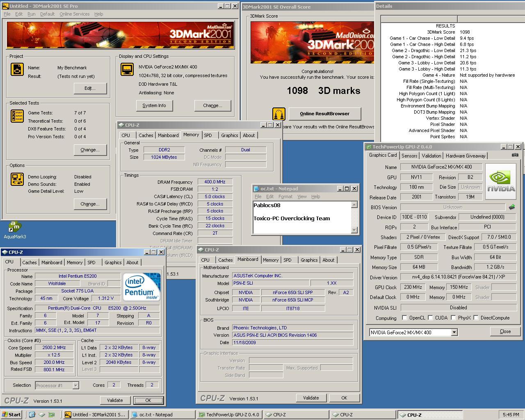This screenshot has width=525, height=420.
Task: Toggle the CUDA checkbox in GPU-Z
Action: click(x=430, y=318)
